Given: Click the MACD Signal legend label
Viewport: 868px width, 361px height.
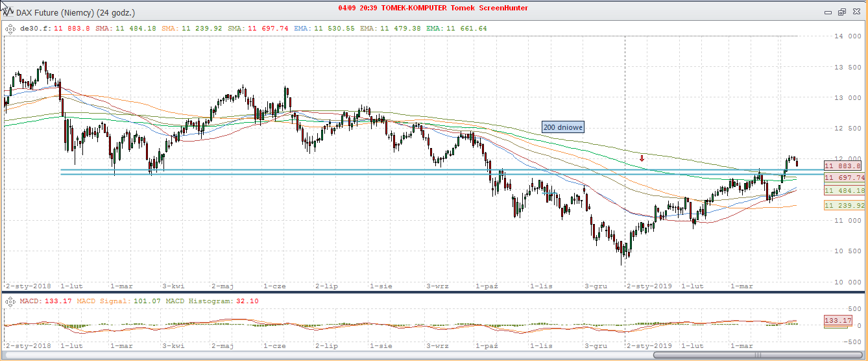Looking at the screenshot, I should 102,301.
